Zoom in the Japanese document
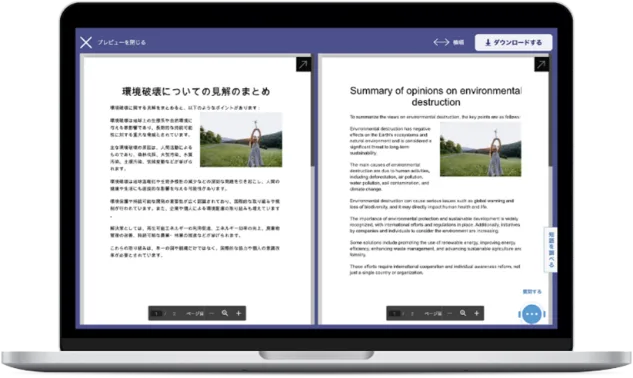633x378 pixels. point(239,313)
